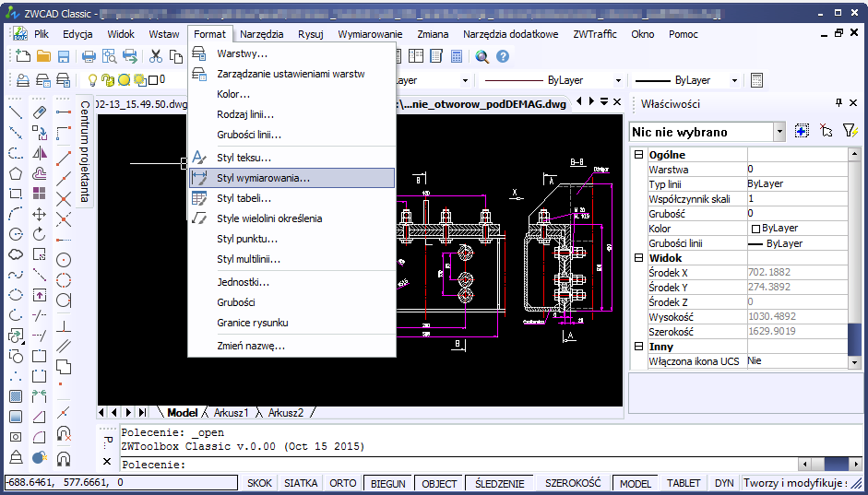The height and width of the screenshot is (495, 868).
Task: Save the drawing with the floppy disk icon
Action: [x=64, y=56]
